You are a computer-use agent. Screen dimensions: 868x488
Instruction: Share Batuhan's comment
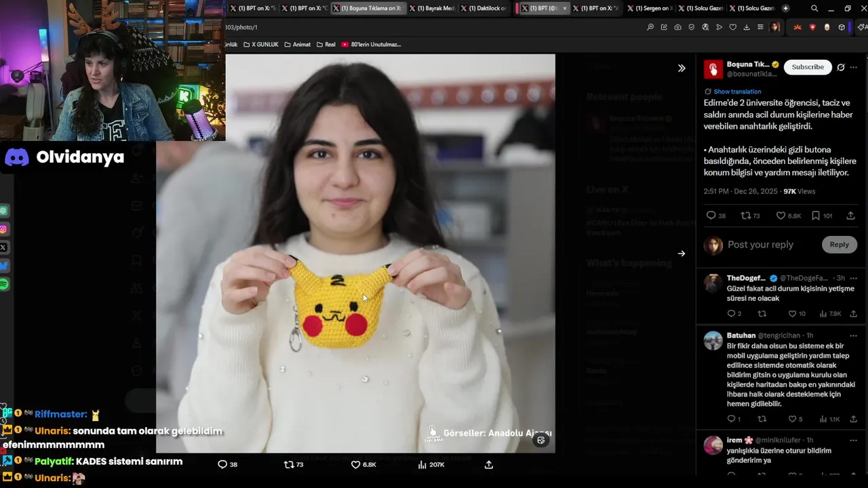(853, 419)
